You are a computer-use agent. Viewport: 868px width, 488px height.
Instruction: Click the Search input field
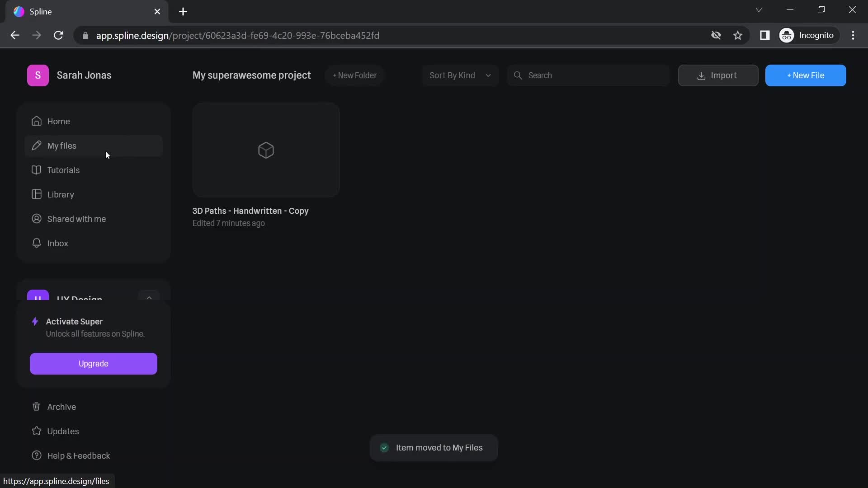[x=587, y=75]
